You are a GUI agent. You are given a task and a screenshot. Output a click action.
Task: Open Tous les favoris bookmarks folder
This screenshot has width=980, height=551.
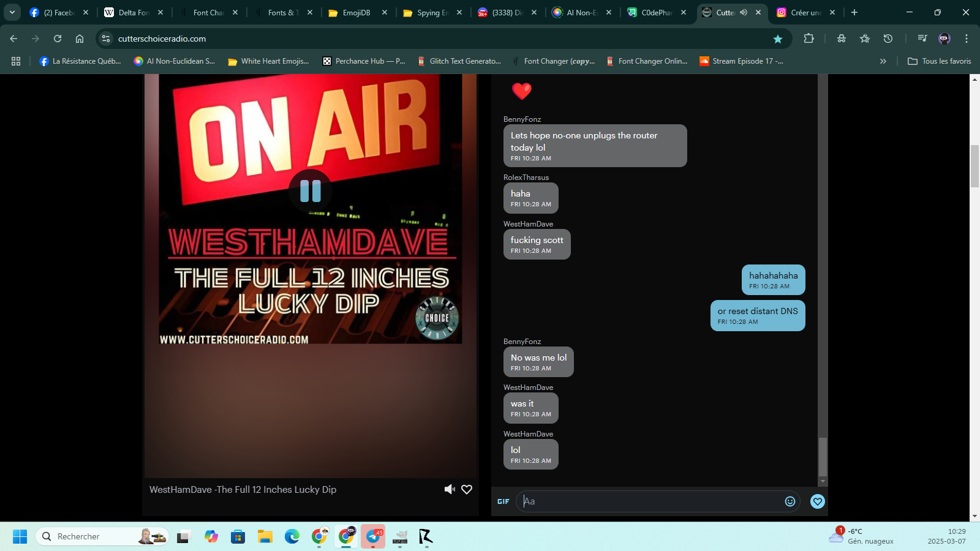pos(940,61)
